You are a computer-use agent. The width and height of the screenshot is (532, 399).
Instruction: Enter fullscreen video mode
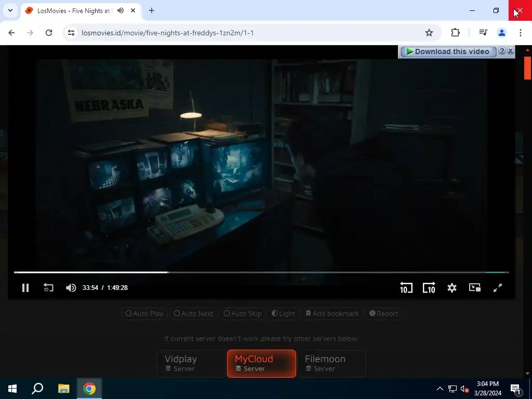point(497,288)
